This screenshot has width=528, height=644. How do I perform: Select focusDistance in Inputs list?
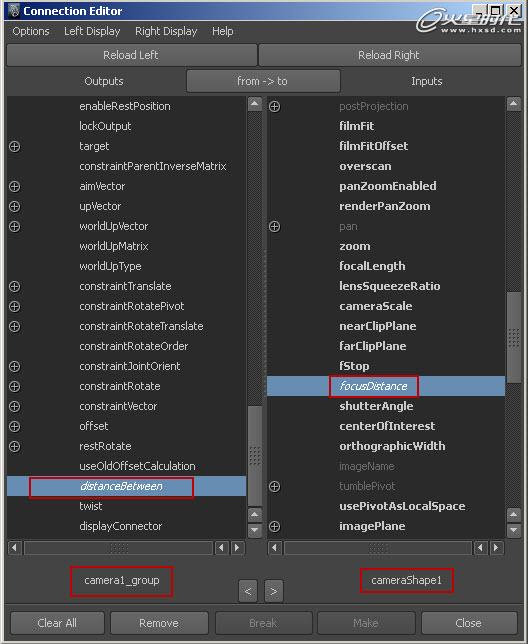click(386, 386)
